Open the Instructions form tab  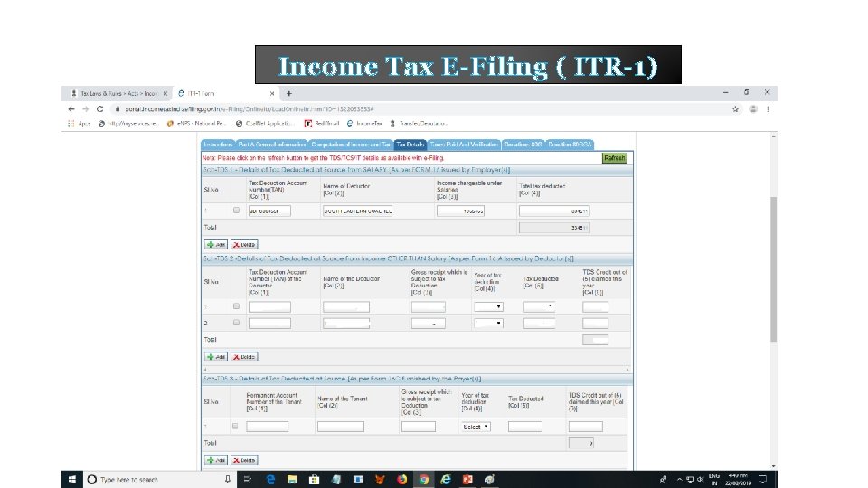218,145
